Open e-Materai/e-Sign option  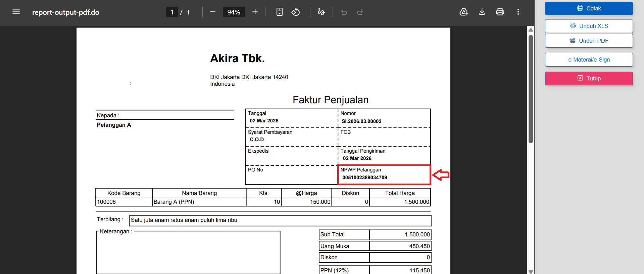pos(589,60)
